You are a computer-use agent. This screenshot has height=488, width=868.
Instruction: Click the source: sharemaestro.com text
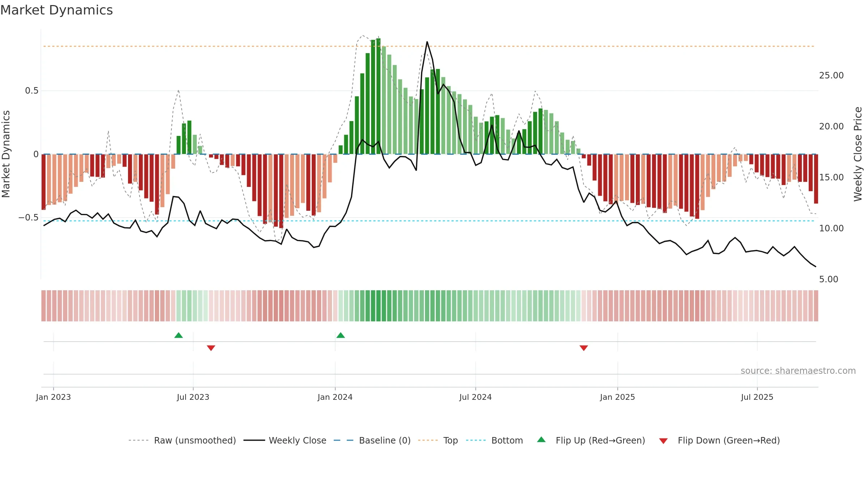point(798,371)
